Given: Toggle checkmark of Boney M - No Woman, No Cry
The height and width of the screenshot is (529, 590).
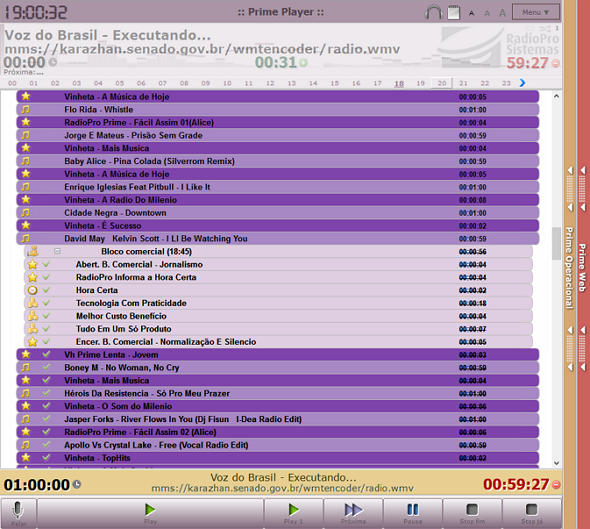Looking at the screenshot, I should [x=46, y=367].
